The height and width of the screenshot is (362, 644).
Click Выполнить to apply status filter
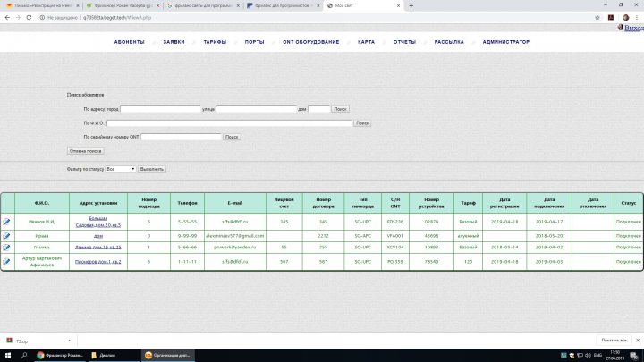tap(152, 169)
